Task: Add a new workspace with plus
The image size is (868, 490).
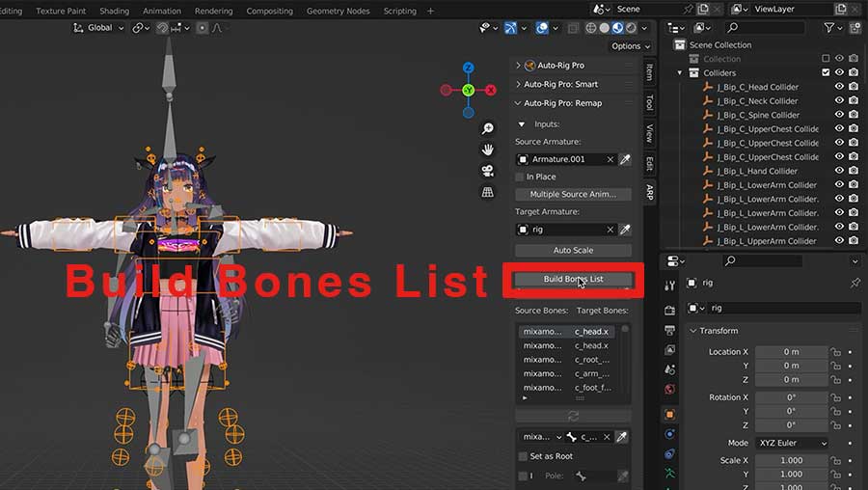Action: tap(430, 11)
